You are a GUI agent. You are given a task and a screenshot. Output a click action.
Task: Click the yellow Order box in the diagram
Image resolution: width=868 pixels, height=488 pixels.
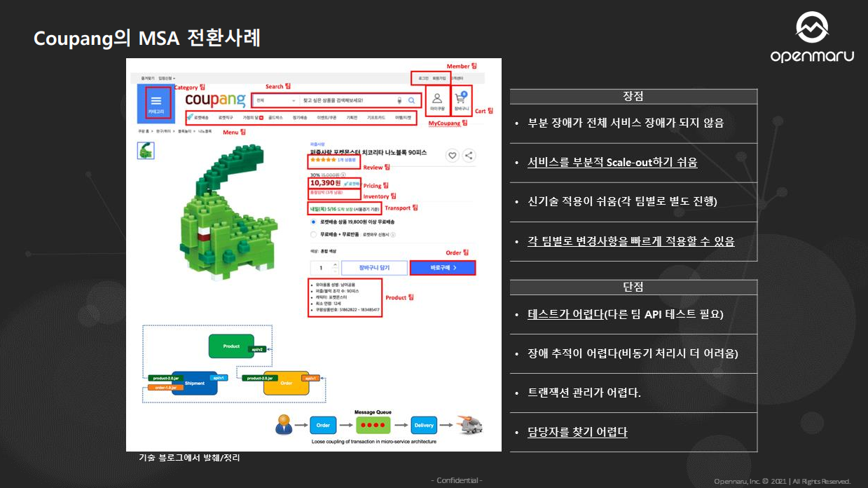[x=286, y=383]
